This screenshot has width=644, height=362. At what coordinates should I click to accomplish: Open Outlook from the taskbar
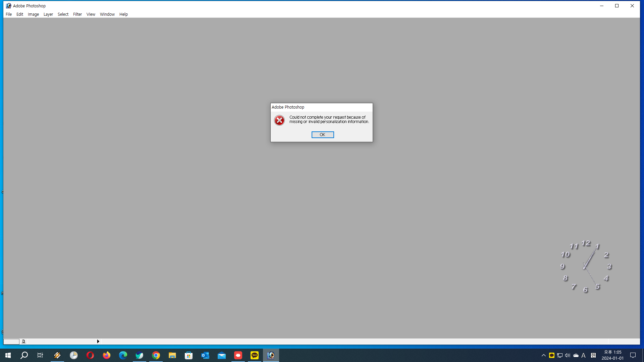[205, 355]
